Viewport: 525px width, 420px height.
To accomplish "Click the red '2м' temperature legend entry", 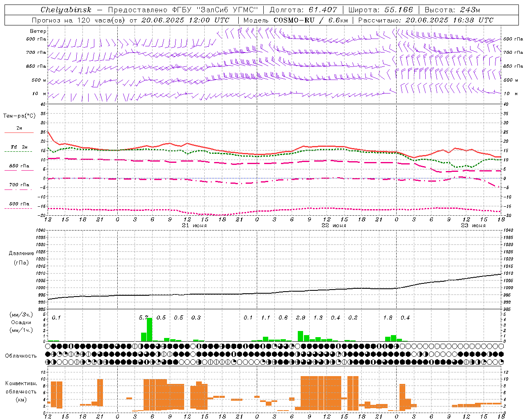I will coord(19,128).
